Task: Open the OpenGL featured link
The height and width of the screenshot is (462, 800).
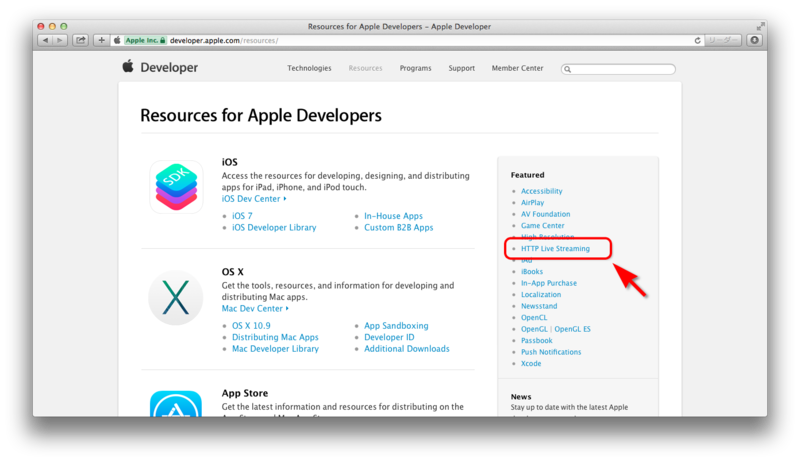Action: click(534, 329)
